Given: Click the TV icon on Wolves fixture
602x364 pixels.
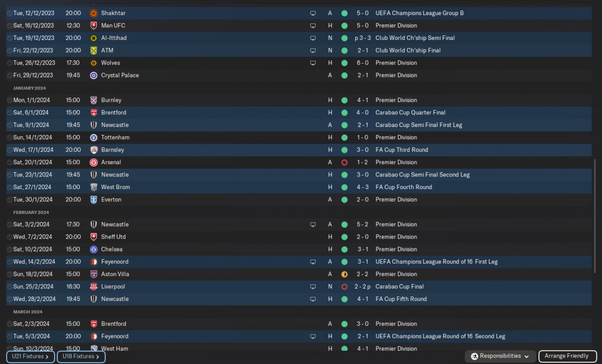Looking at the screenshot, I should [x=313, y=63].
